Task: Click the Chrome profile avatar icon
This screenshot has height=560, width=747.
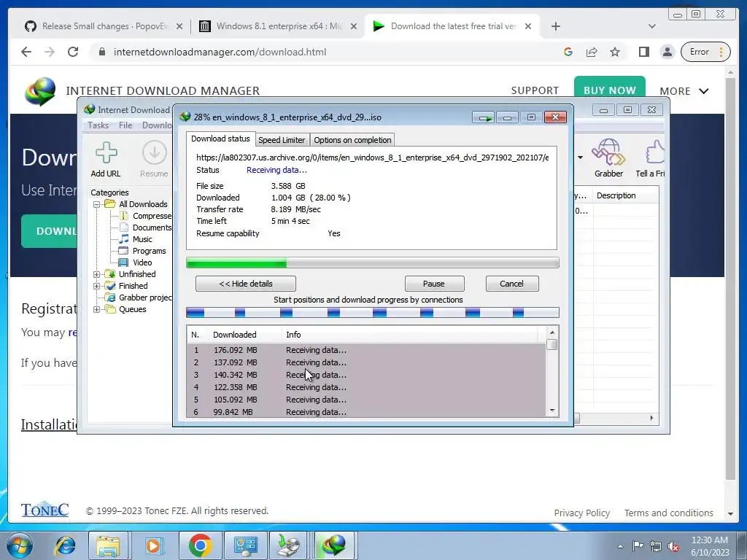Action: point(667,52)
